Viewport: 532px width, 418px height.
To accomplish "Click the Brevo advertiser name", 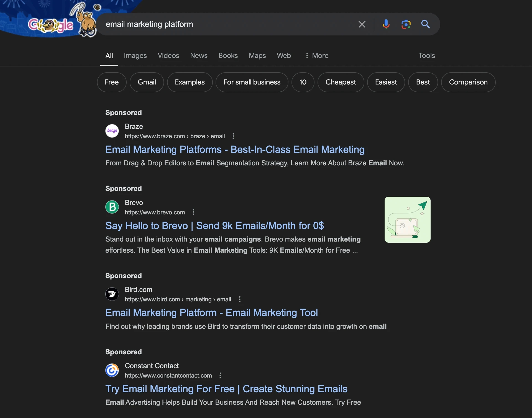I will pyautogui.click(x=134, y=203).
